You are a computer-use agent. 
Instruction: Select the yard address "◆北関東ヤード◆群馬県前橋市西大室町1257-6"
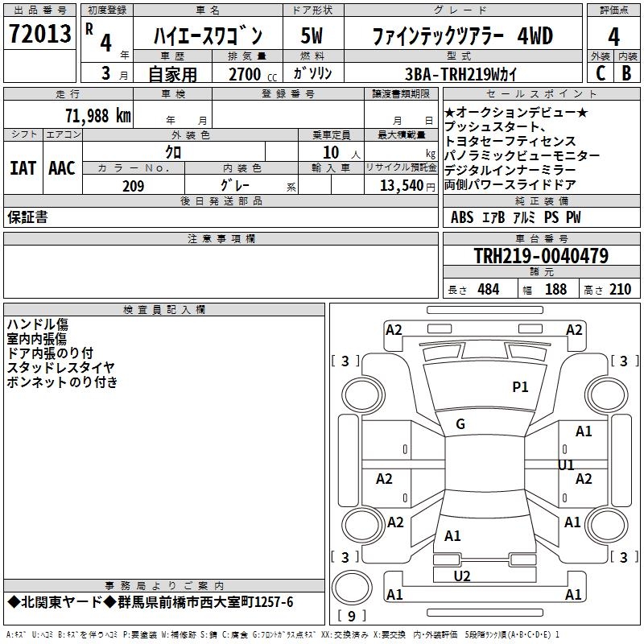[151, 602]
